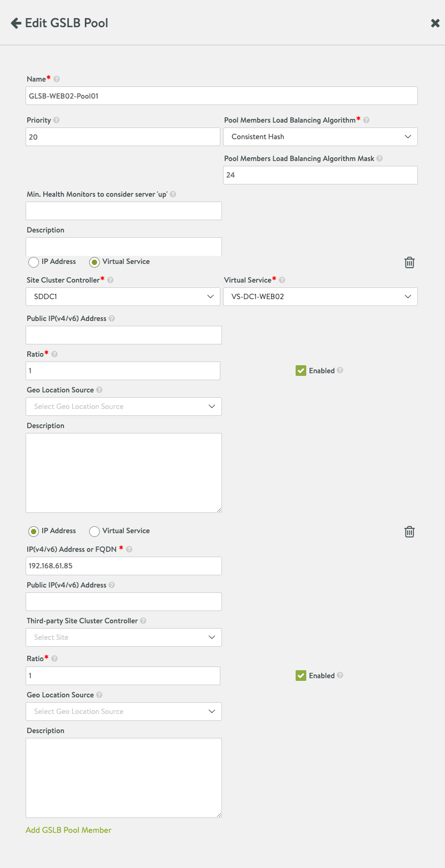Image resolution: width=445 pixels, height=868 pixels.
Task: Select Virtual Service radio for second member
Action: (x=94, y=531)
